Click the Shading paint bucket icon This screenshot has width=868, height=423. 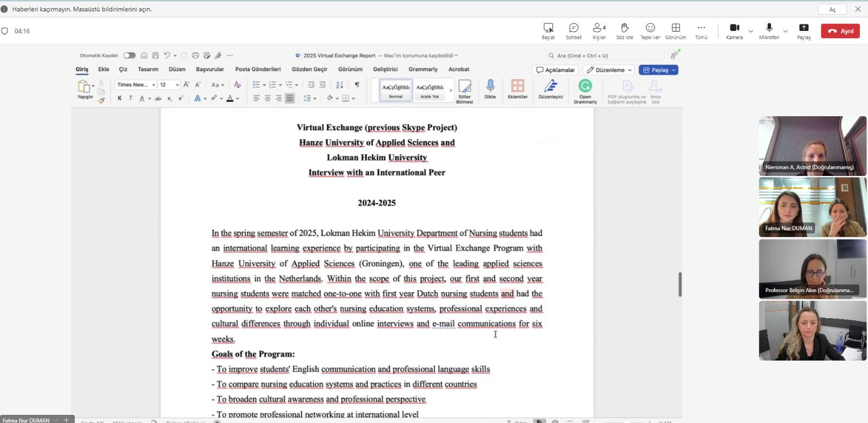pyautogui.click(x=329, y=98)
